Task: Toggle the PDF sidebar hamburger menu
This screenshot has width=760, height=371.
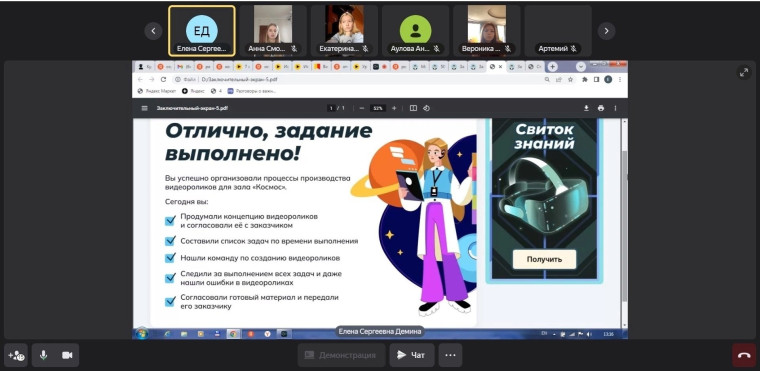Action: (x=144, y=108)
